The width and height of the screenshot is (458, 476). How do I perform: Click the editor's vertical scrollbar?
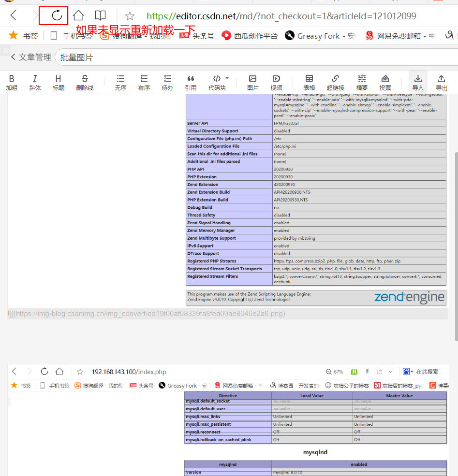(x=456, y=246)
